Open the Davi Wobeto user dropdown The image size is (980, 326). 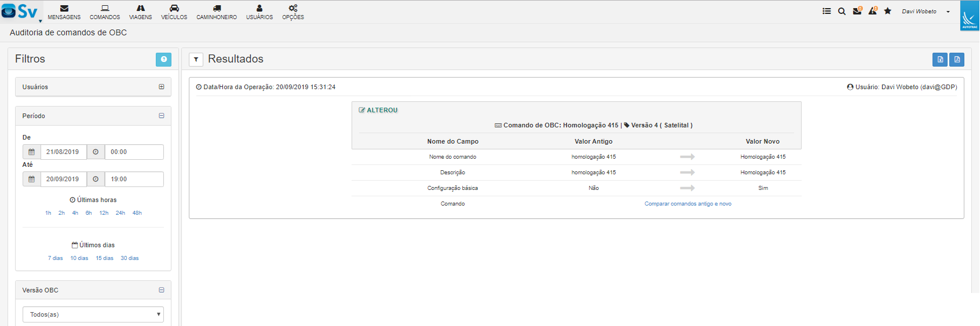pos(926,12)
